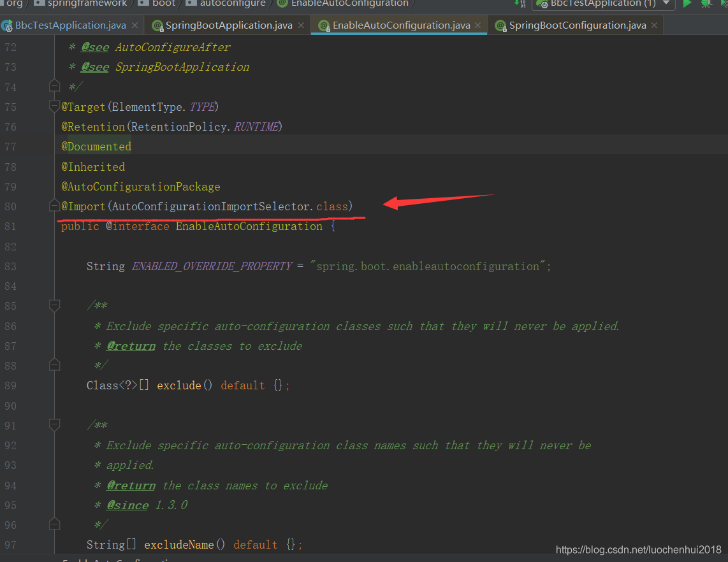Run BbcTestApplication with green play icon

coord(687,4)
